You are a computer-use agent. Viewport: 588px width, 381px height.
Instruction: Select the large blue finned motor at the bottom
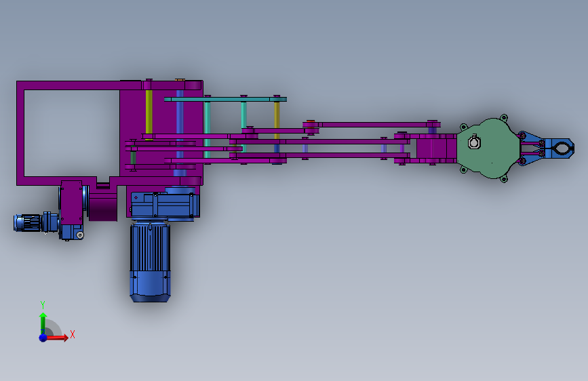(150, 262)
